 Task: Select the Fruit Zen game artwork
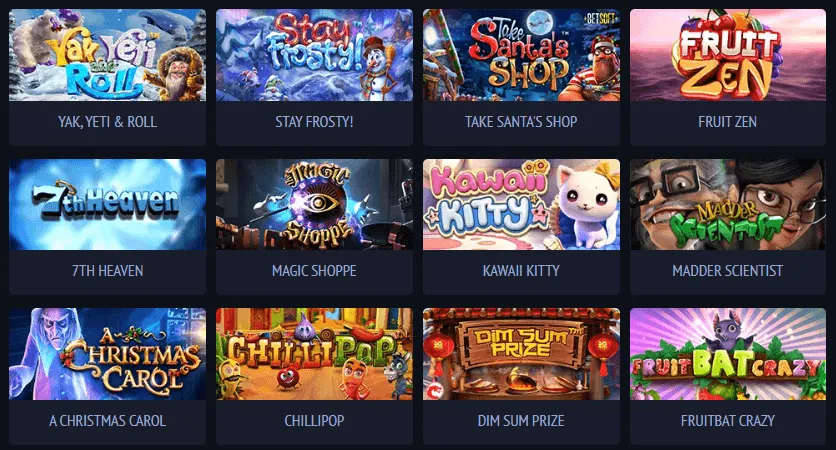tap(728, 55)
